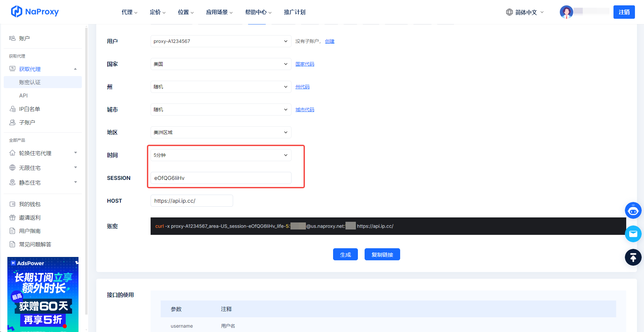Open the 州代码 link
Viewport: 644px width, 332px height.
pos(302,87)
